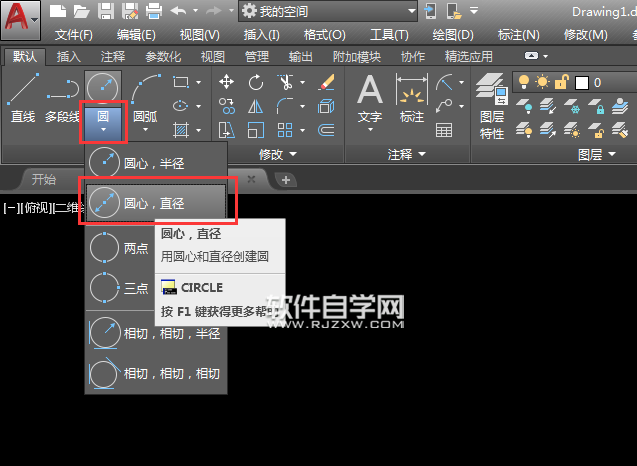This screenshot has width=637, height=466.
Task: Select the Mirror tool
Action: pos(256,106)
